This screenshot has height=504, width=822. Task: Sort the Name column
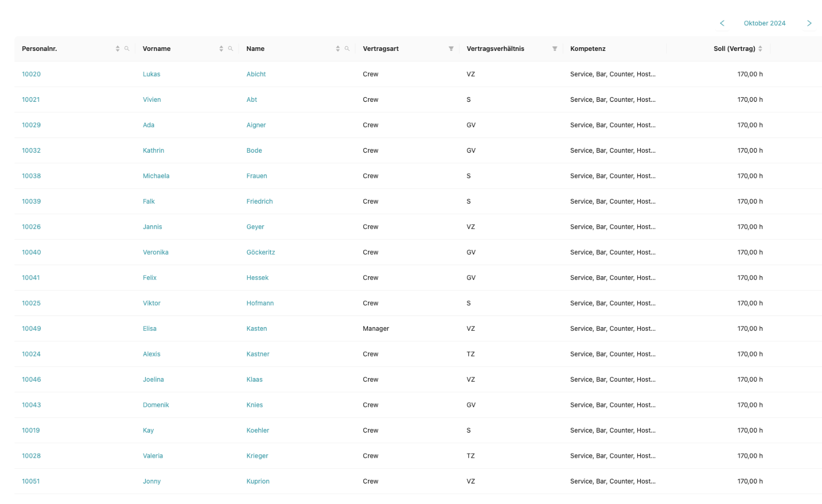[338, 49]
